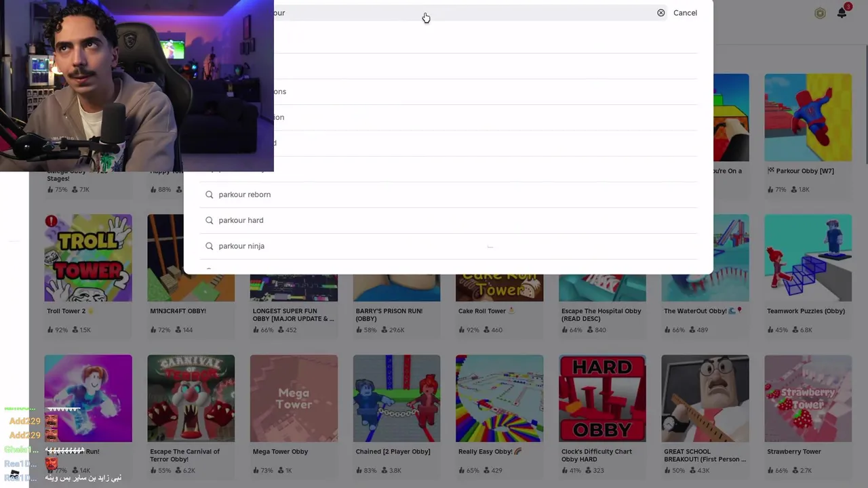This screenshot has height=488, width=868.
Task: Open Escape The Carnival of Terror thumbnail
Action: pos(191,399)
